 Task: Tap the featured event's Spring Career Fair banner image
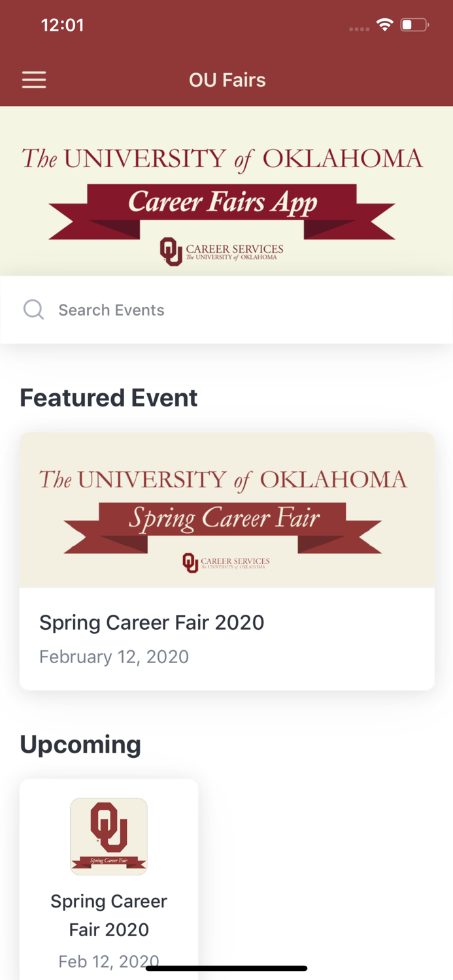227,510
